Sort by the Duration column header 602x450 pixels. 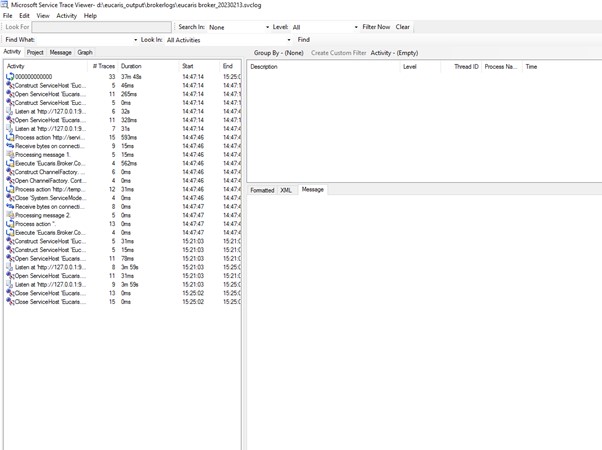coord(149,66)
